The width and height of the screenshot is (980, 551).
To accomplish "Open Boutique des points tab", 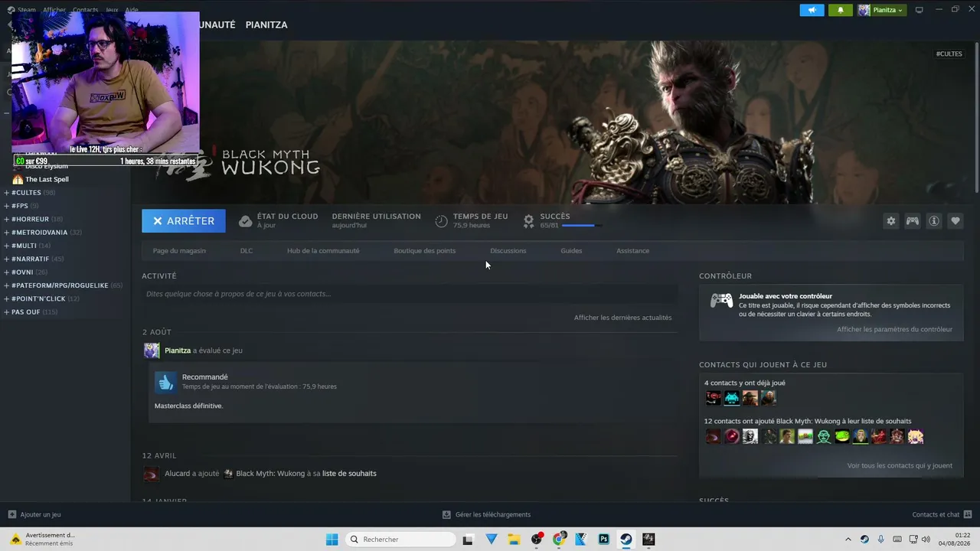I will [x=425, y=251].
